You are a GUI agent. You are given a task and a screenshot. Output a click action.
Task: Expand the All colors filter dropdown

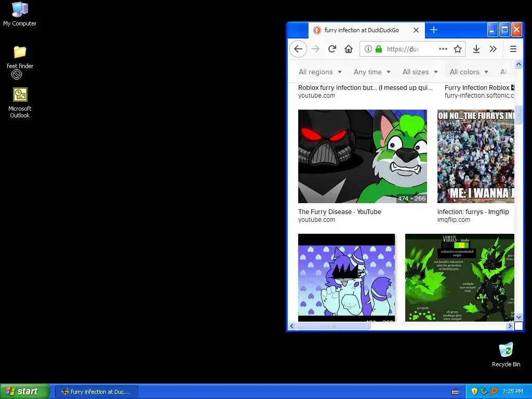point(469,72)
